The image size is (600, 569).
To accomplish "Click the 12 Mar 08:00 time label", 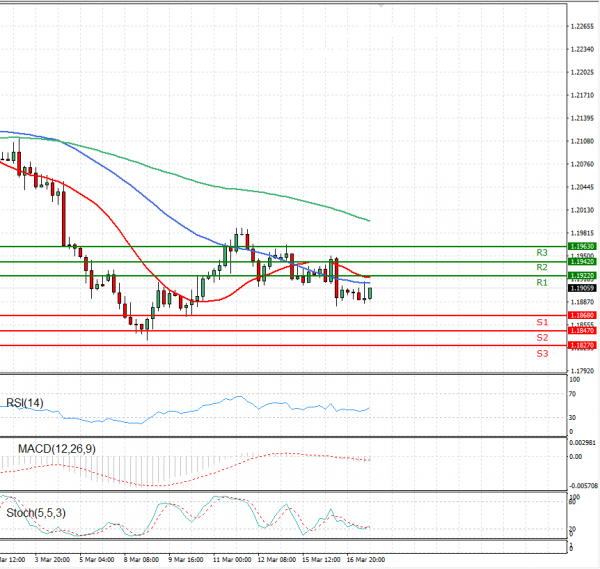I will pyautogui.click(x=276, y=560).
